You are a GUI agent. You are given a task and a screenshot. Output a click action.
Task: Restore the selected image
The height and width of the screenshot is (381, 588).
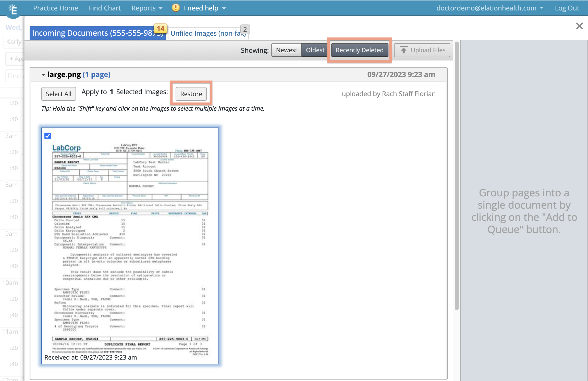coord(191,94)
